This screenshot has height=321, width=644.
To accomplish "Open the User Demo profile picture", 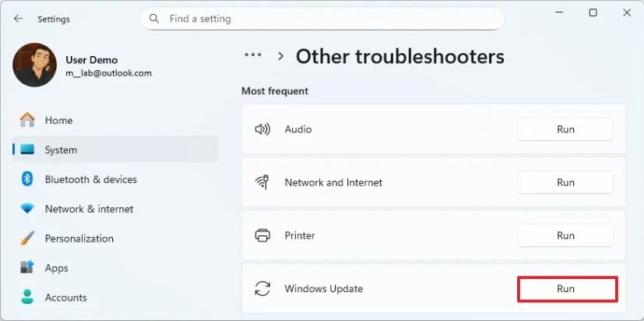I will pyautogui.click(x=35, y=65).
